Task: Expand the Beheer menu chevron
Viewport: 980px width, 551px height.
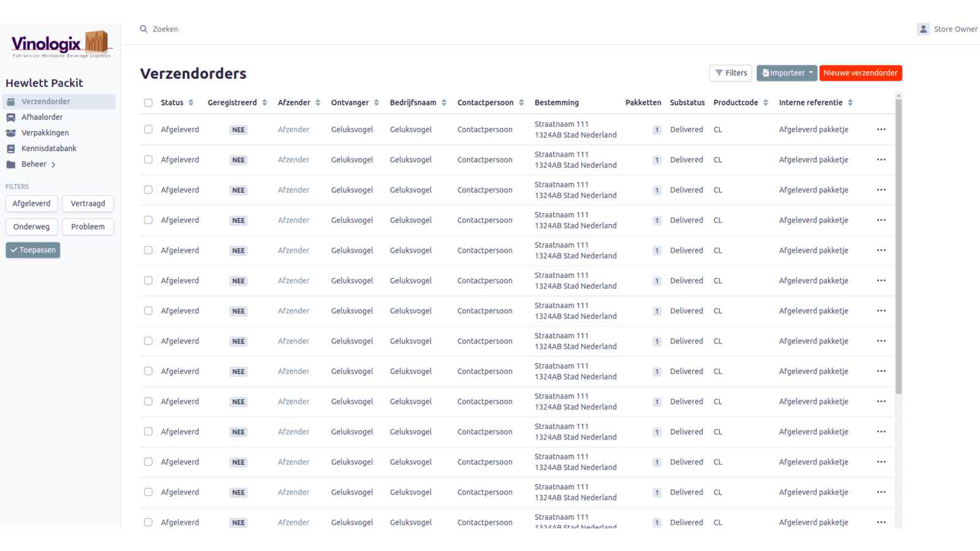Action: 53,165
